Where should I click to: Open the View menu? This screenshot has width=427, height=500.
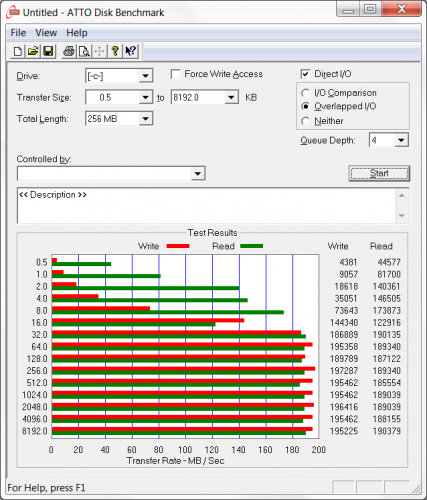(x=46, y=33)
